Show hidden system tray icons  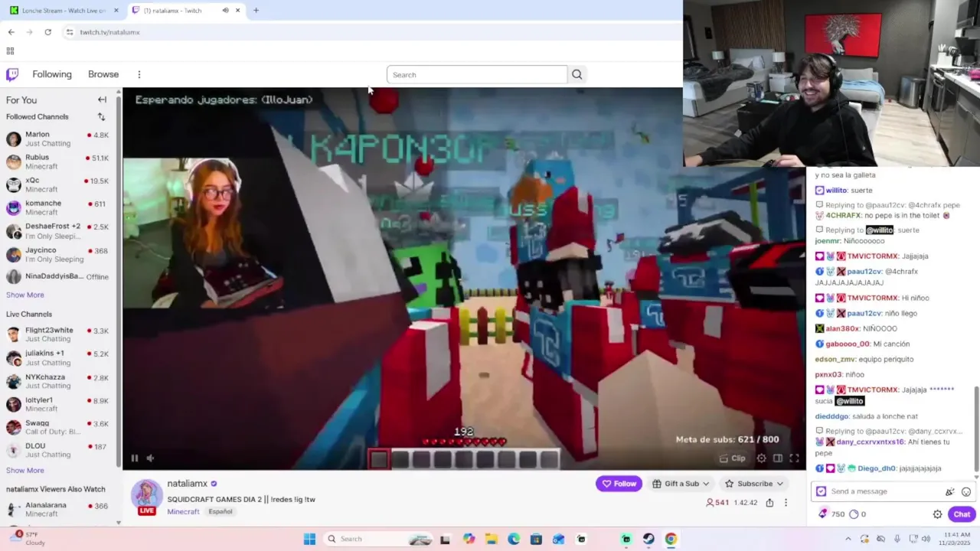(x=848, y=539)
